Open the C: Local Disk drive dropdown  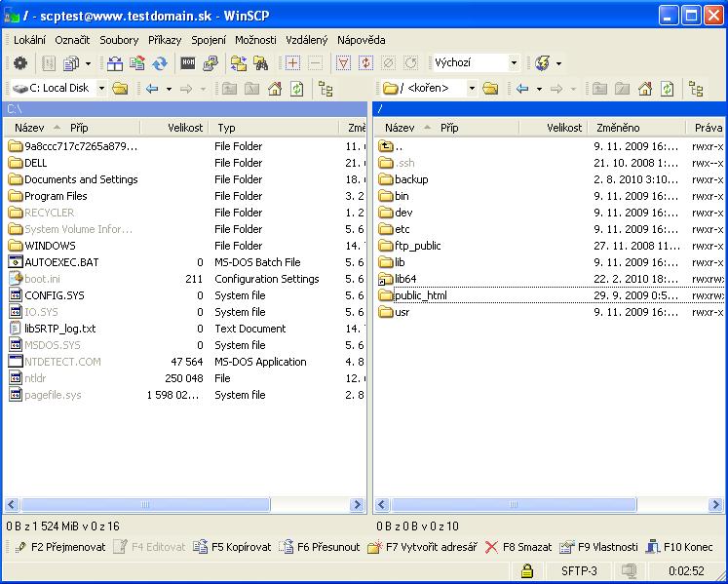101,89
